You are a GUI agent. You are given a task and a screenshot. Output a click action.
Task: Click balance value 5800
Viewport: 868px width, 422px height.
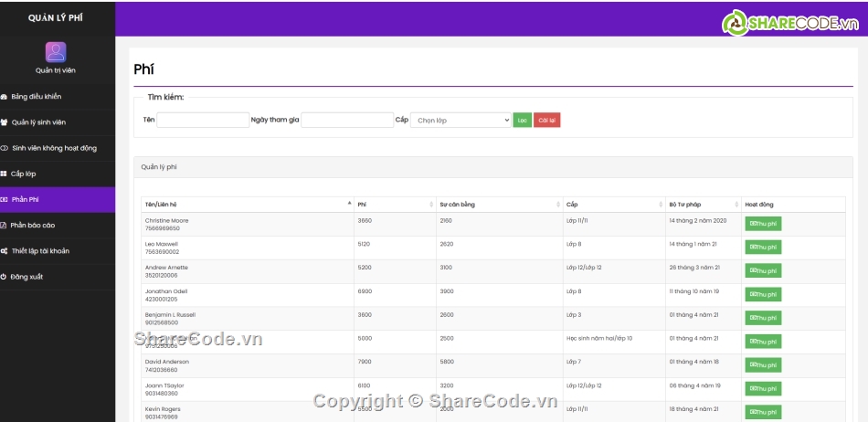(x=446, y=362)
